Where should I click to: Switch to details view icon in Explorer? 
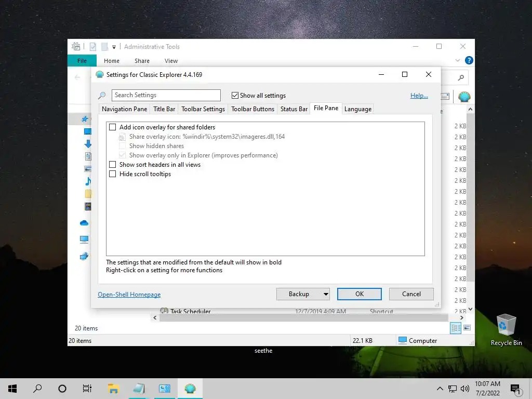pyautogui.click(x=456, y=328)
